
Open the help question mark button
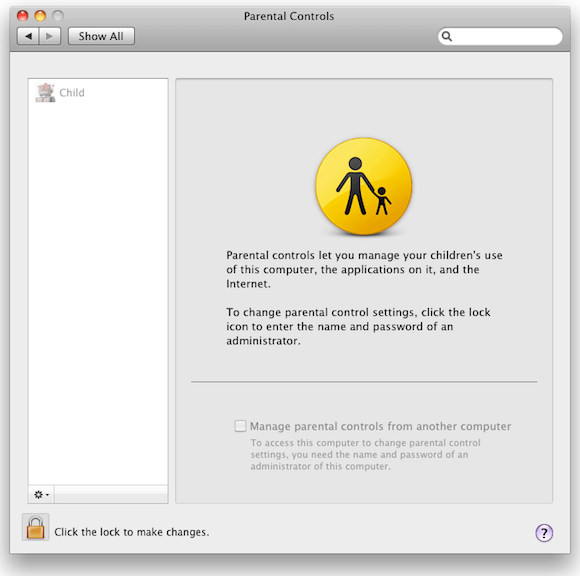click(x=544, y=533)
